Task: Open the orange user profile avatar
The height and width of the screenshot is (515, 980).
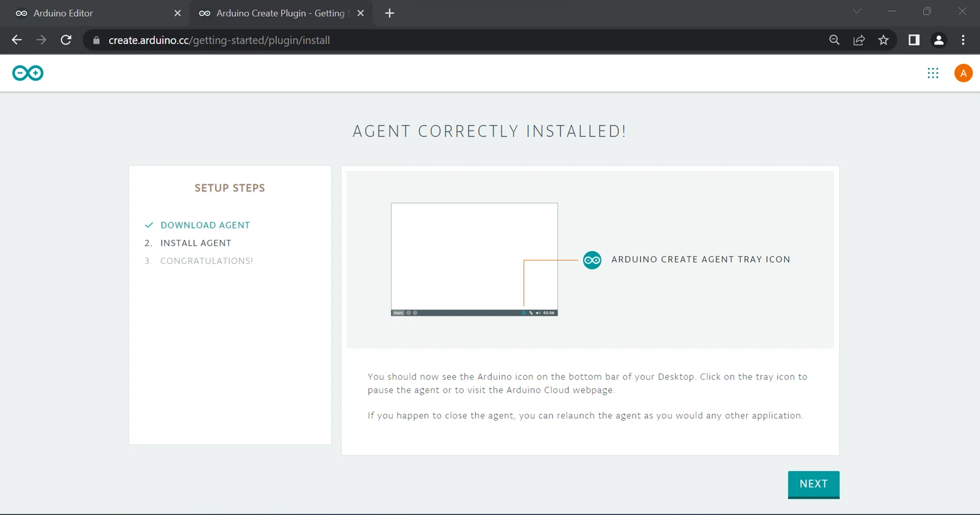Action: [x=963, y=73]
